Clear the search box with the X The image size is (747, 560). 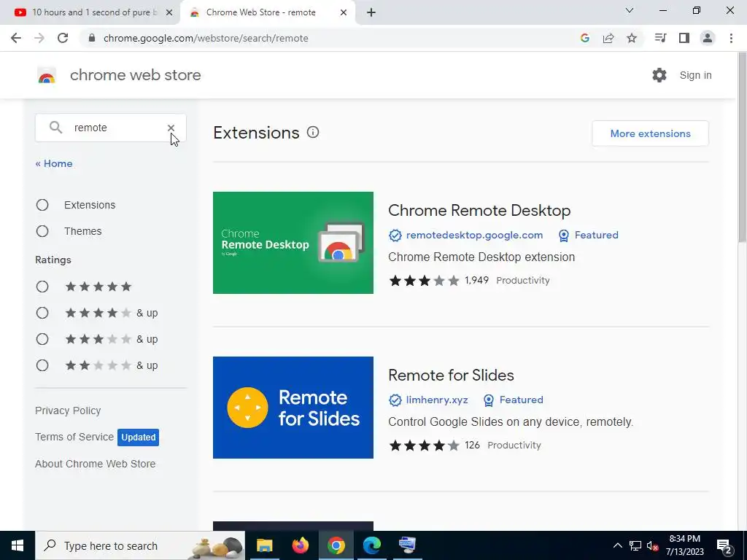click(171, 128)
